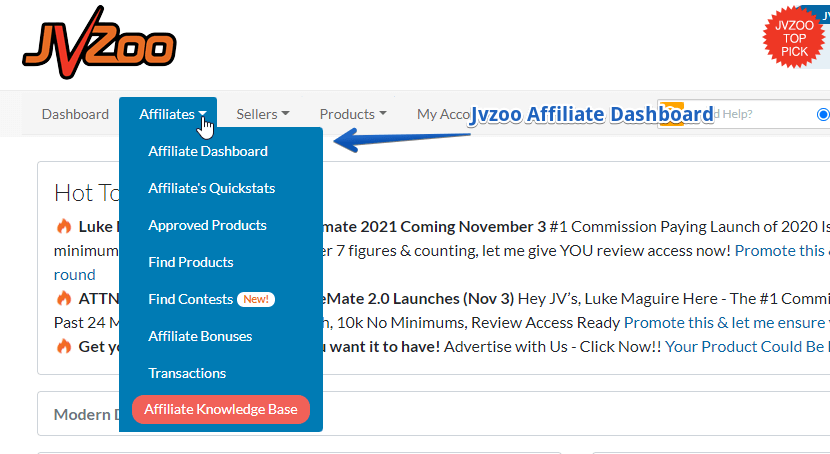830x454 pixels.
Task: Click the flame icon beside 'Get y'
Action: pyautogui.click(x=64, y=347)
